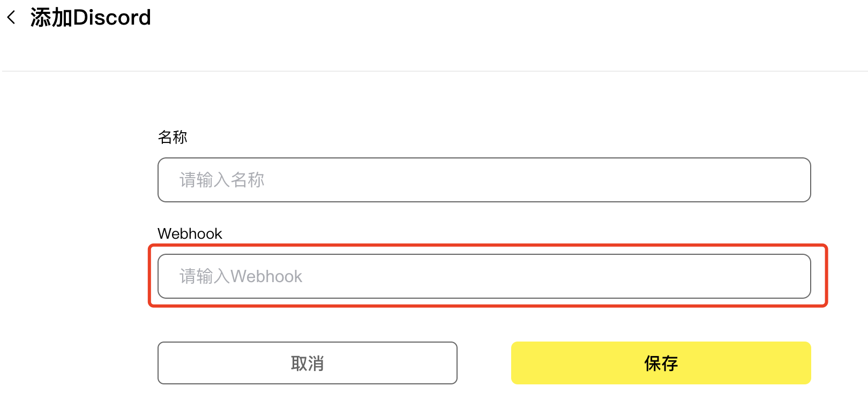Select the highlighted Webhook text box

coord(484,276)
